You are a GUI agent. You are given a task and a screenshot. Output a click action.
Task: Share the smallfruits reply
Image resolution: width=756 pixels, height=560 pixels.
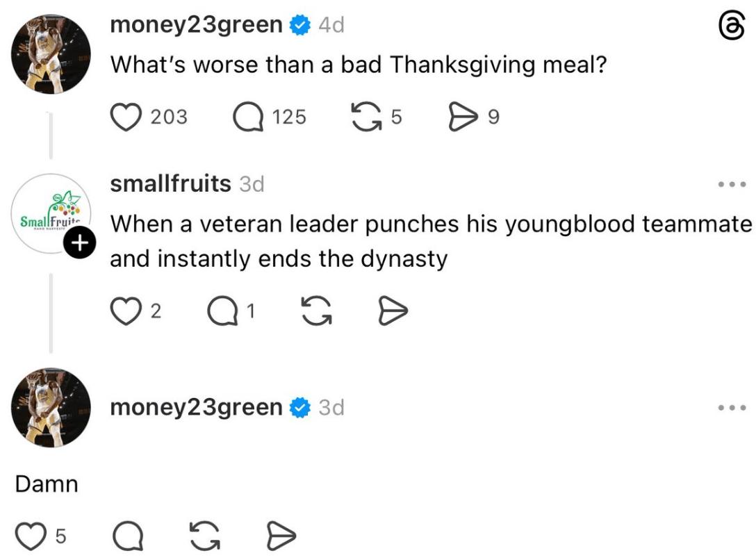[x=393, y=312]
